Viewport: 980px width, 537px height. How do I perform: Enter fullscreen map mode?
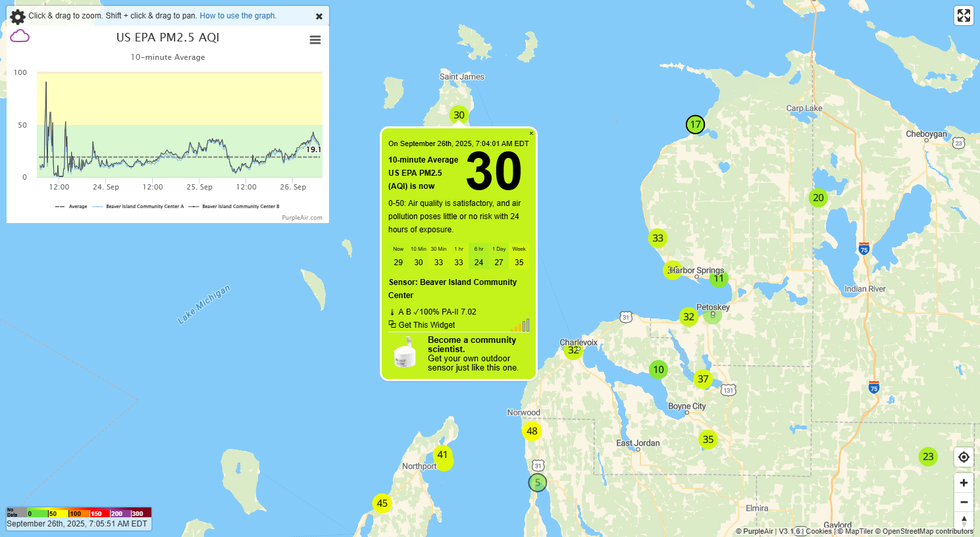point(964,16)
